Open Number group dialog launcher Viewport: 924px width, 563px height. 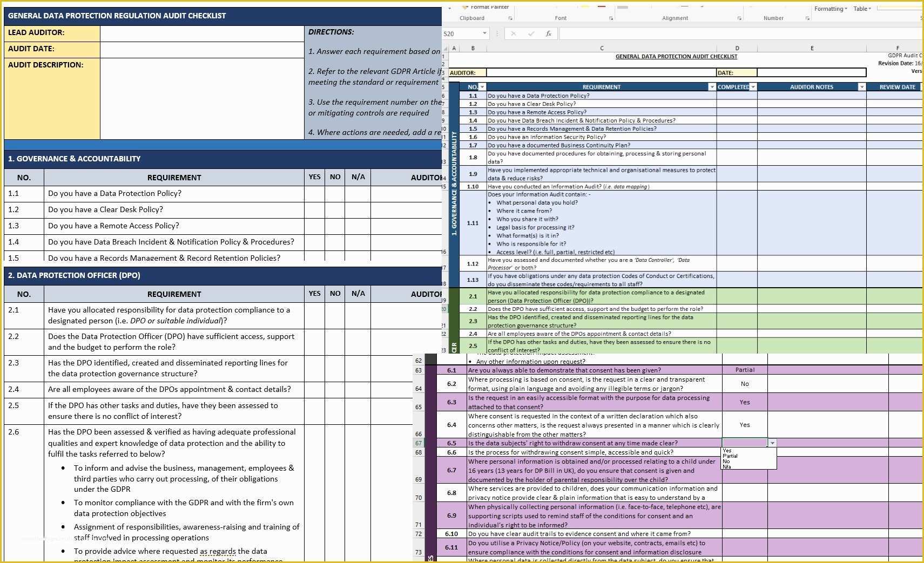pyautogui.click(x=807, y=18)
